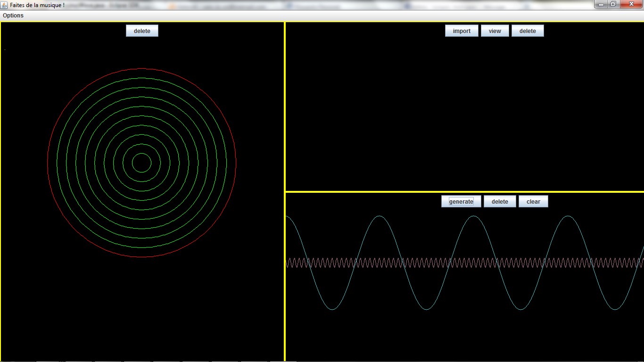Minimize the Faites de la musique window
The width and height of the screenshot is (644, 362).
point(601,4)
